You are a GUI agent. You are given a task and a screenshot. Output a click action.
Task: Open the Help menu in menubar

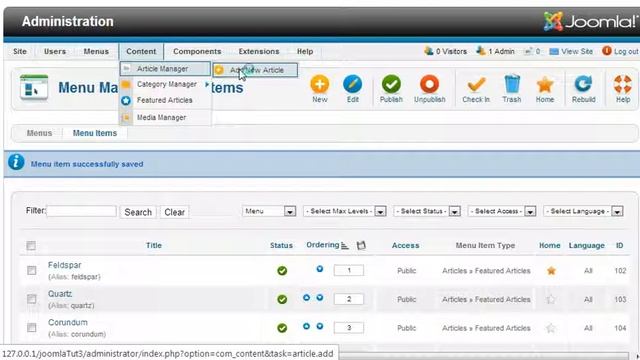[x=304, y=51]
